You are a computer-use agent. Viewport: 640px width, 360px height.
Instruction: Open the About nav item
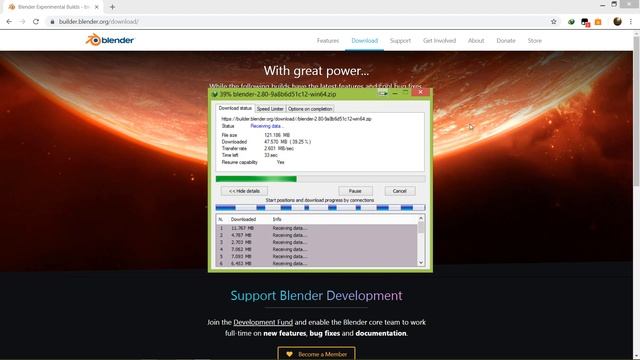coord(476,41)
